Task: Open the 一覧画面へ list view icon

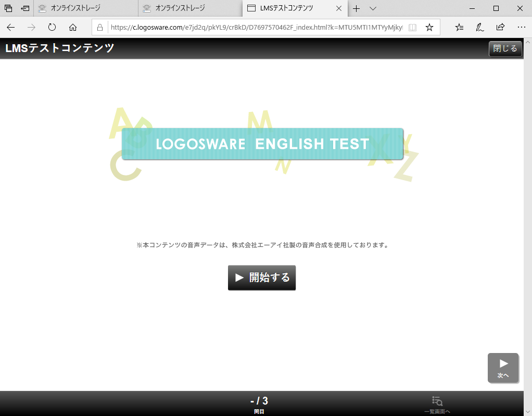Action: point(437,404)
